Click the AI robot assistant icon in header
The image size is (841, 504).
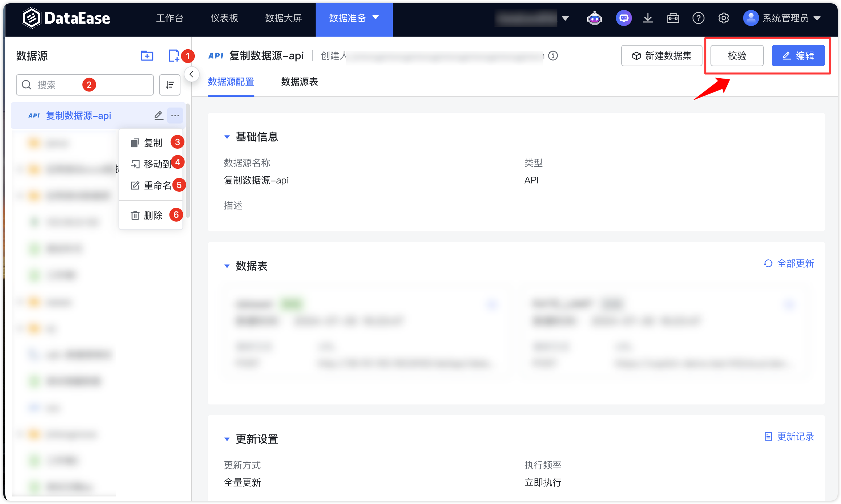tap(594, 18)
